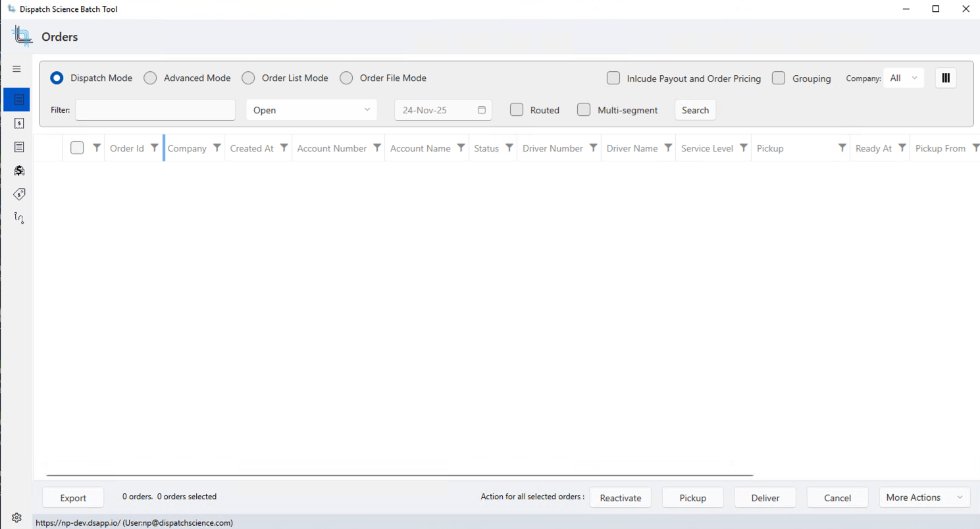Open the route path sidebar icon
Viewport: 980px width, 529px height.
tap(19, 218)
